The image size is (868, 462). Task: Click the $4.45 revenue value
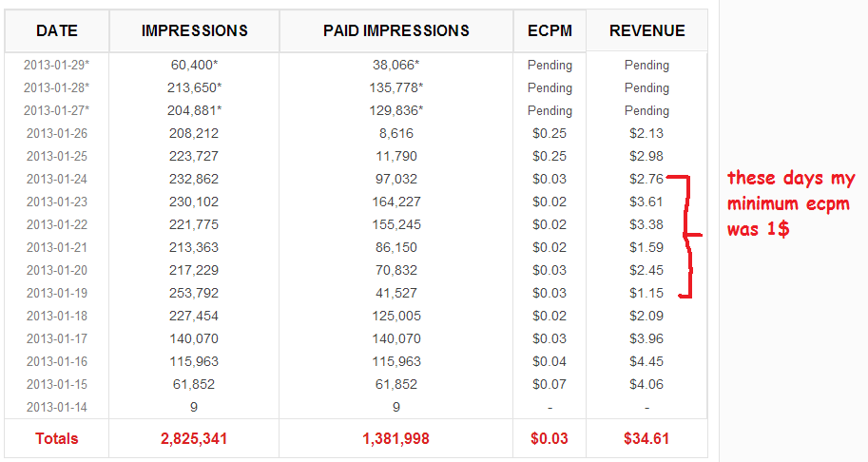[x=646, y=361]
